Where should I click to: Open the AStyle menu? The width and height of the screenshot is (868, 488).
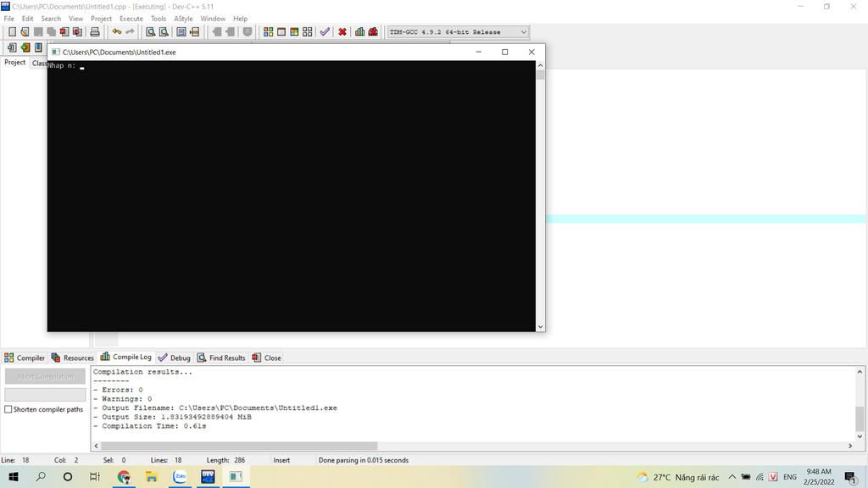coord(183,19)
